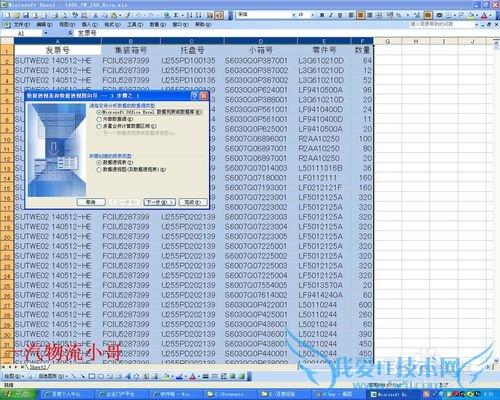Click the Print preview icon
Image resolution: width=500 pixels, height=400 pixels.
coord(65,15)
